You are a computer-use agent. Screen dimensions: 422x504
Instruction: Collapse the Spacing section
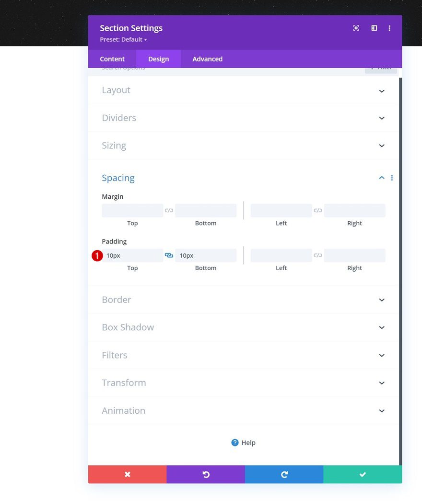[381, 178]
